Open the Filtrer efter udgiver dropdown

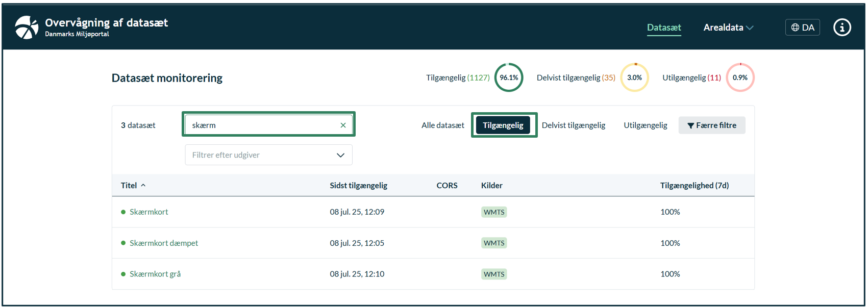click(268, 155)
